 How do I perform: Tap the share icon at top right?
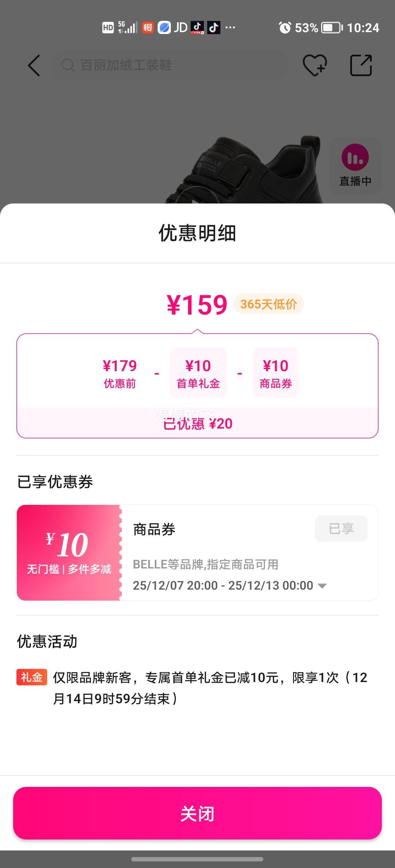click(x=361, y=65)
